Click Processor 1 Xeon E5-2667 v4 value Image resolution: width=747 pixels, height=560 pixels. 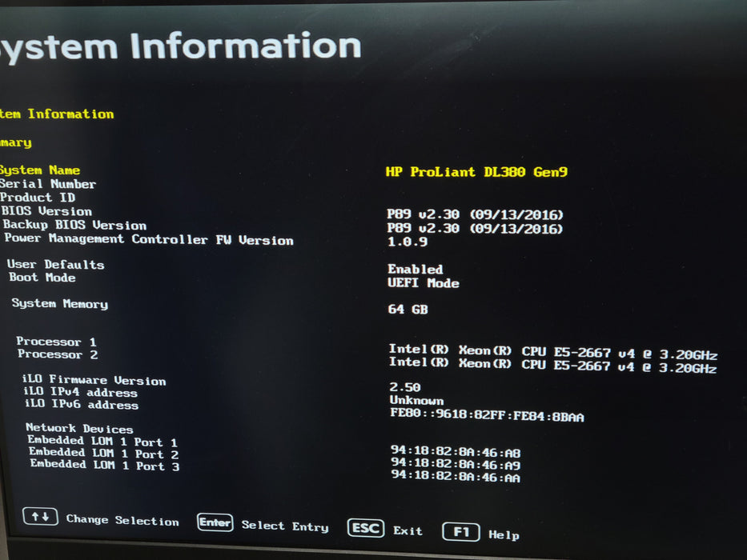(553, 352)
